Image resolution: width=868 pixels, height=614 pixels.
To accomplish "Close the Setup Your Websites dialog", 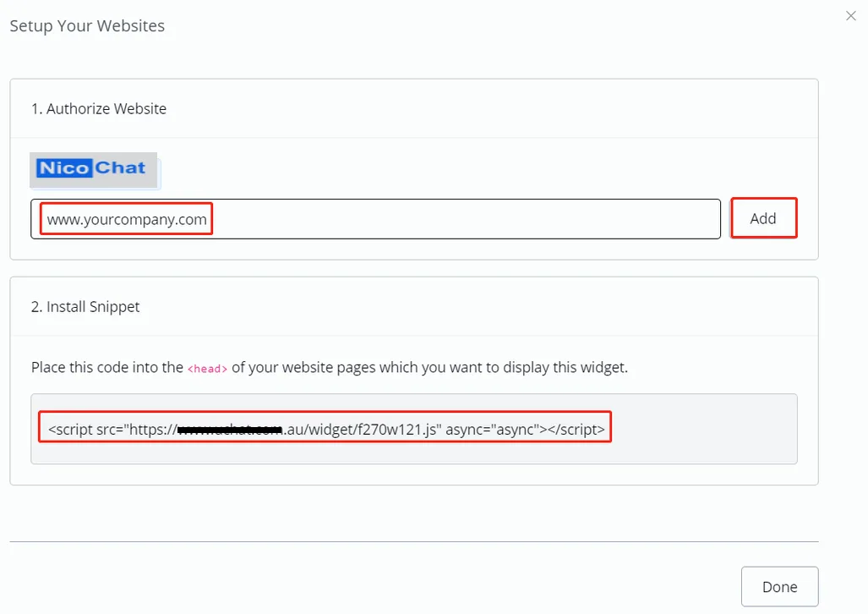I will tap(851, 15).
